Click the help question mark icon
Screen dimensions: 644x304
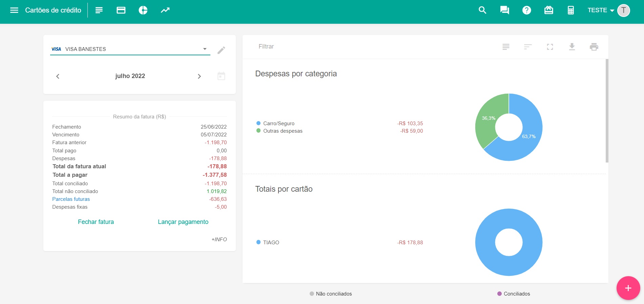[x=526, y=10]
